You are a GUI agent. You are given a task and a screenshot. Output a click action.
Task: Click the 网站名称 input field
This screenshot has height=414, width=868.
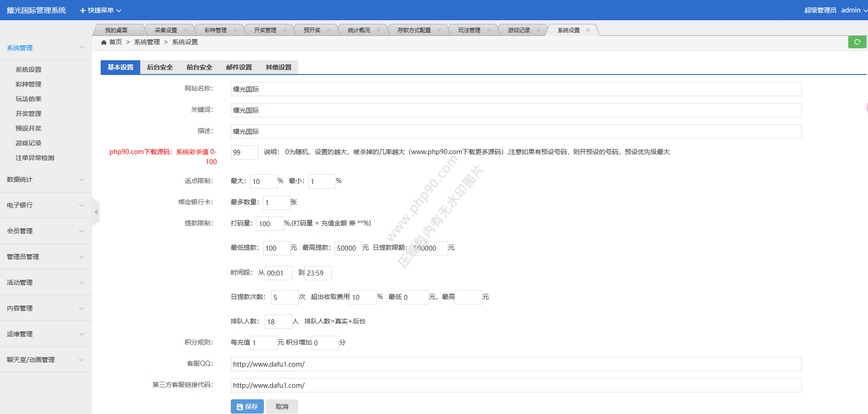point(515,89)
